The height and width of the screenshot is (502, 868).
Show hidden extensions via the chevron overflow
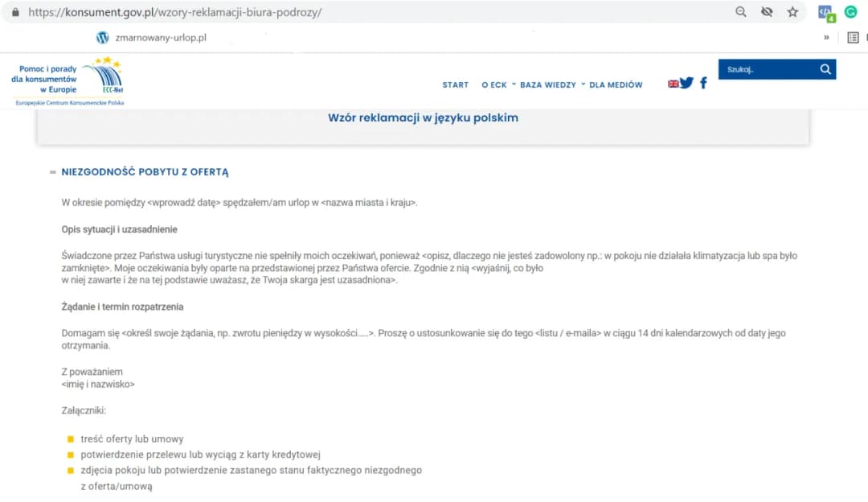826,37
